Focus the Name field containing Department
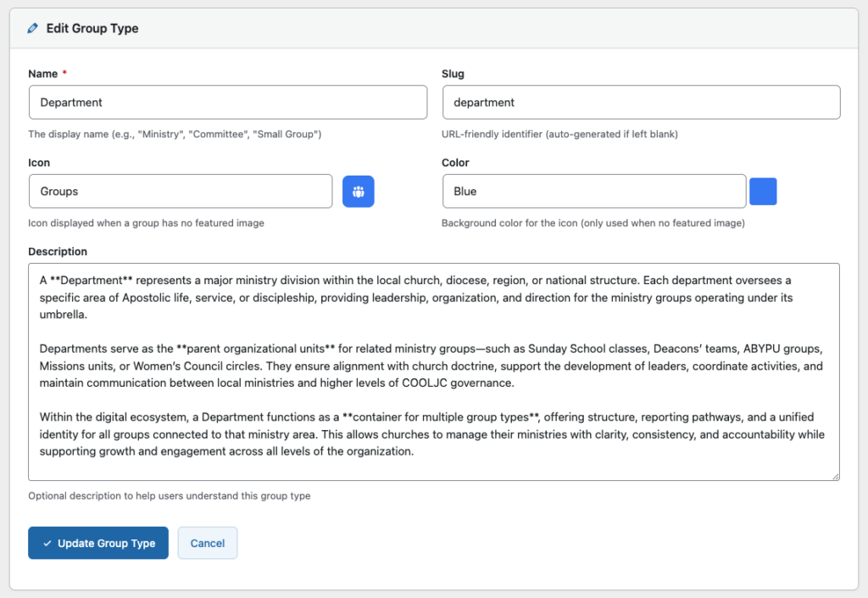The width and height of the screenshot is (868, 598). point(227,103)
